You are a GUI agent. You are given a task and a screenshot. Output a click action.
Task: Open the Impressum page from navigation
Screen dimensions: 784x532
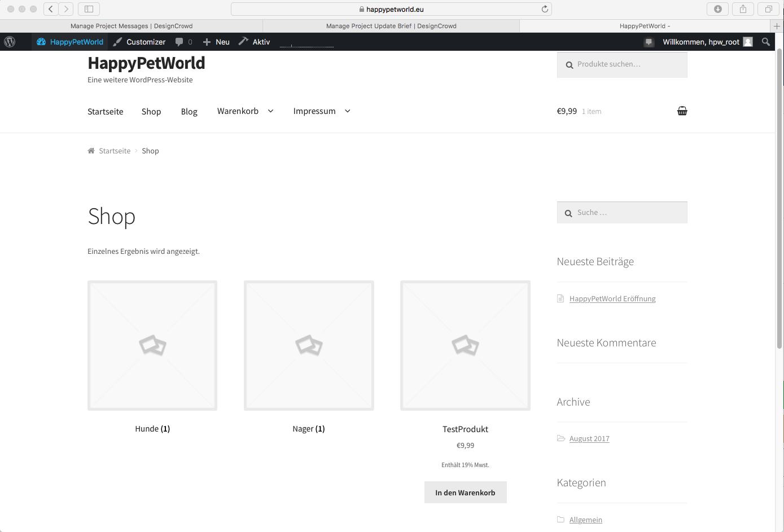pos(314,111)
